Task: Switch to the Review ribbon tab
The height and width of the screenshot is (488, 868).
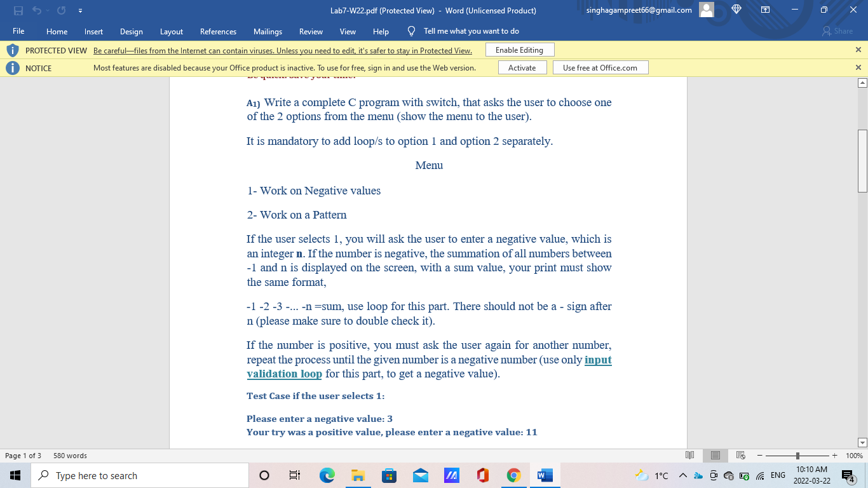Action: pos(311,30)
